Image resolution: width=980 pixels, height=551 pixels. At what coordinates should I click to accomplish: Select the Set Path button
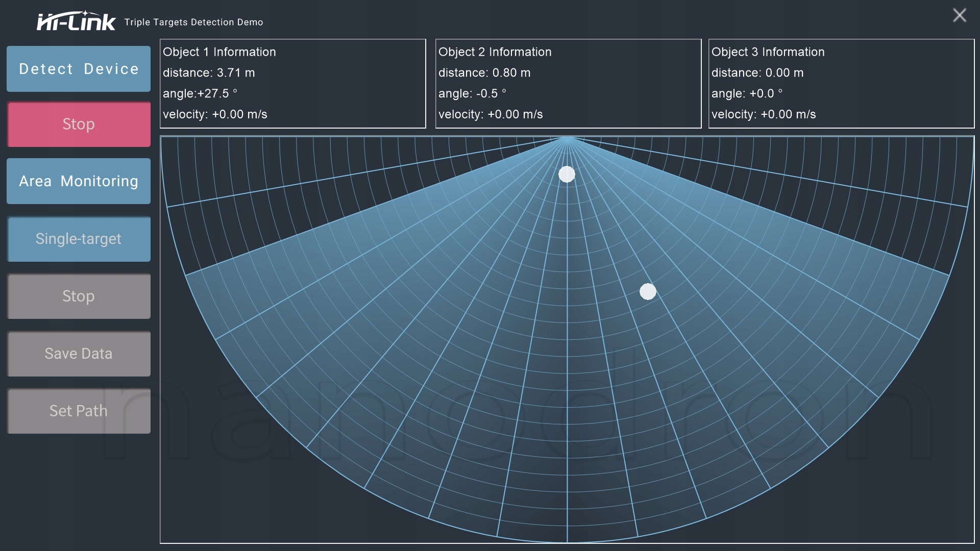[x=79, y=411]
